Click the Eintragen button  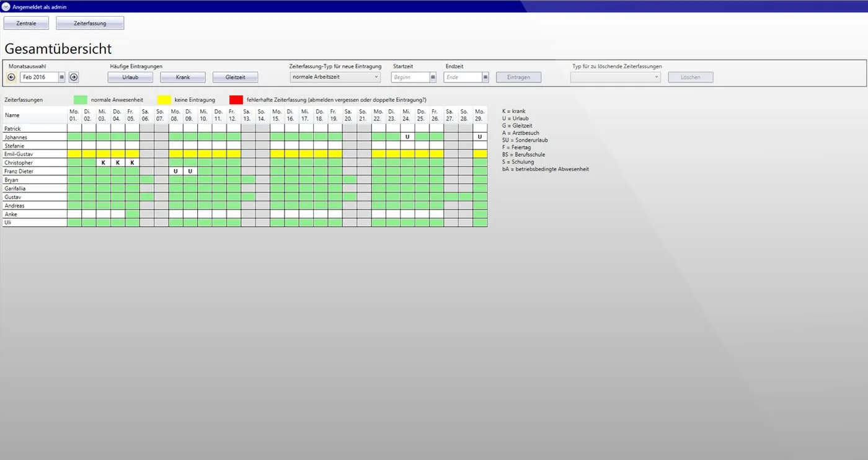pos(518,77)
